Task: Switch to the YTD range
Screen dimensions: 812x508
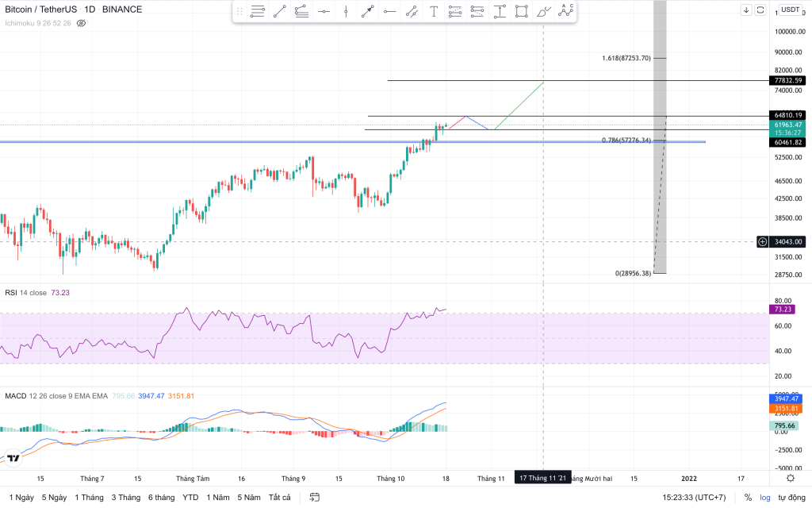Action: (x=190, y=497)
